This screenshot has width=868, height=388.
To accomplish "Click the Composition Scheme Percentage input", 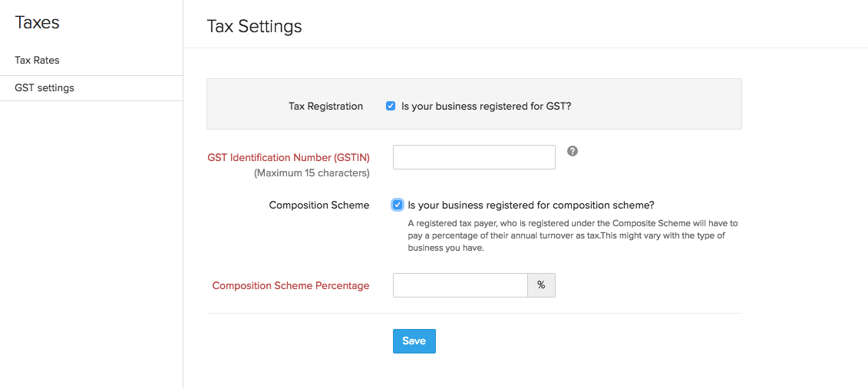I will click(460, 285).
